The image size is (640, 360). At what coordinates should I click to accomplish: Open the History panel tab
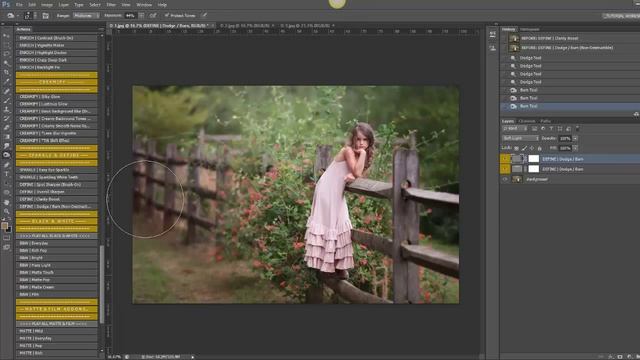click(509, 29)
